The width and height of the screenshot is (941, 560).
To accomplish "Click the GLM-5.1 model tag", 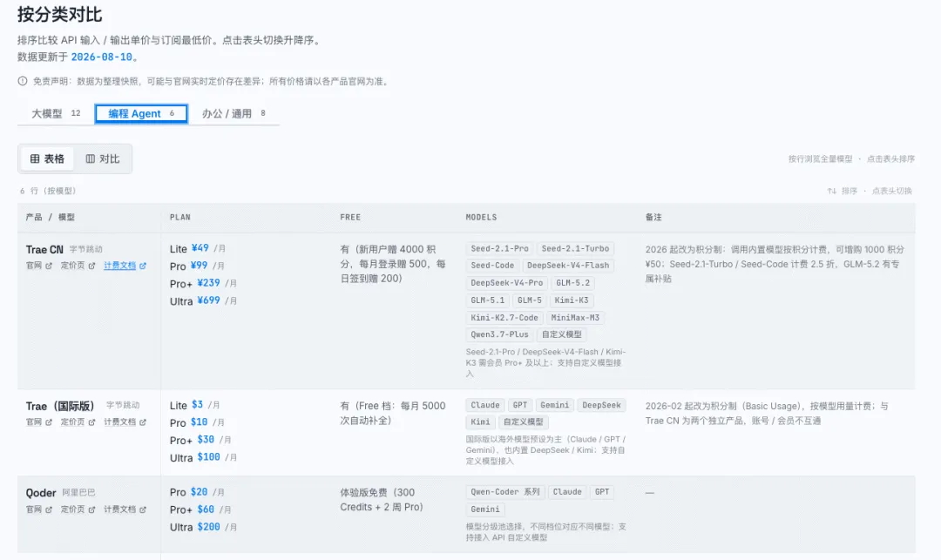I will [487, 300].
